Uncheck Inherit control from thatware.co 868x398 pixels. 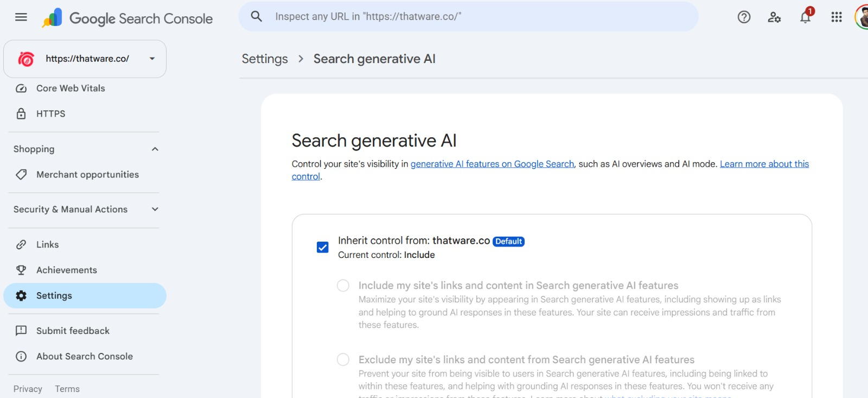point(323,248)
